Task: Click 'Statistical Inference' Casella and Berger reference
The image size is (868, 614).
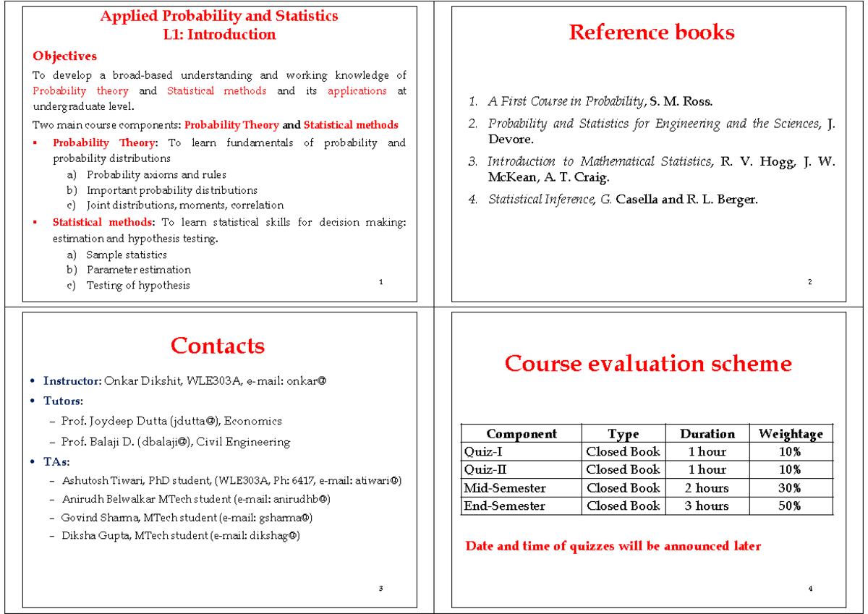Action: (x=623, y=200)
